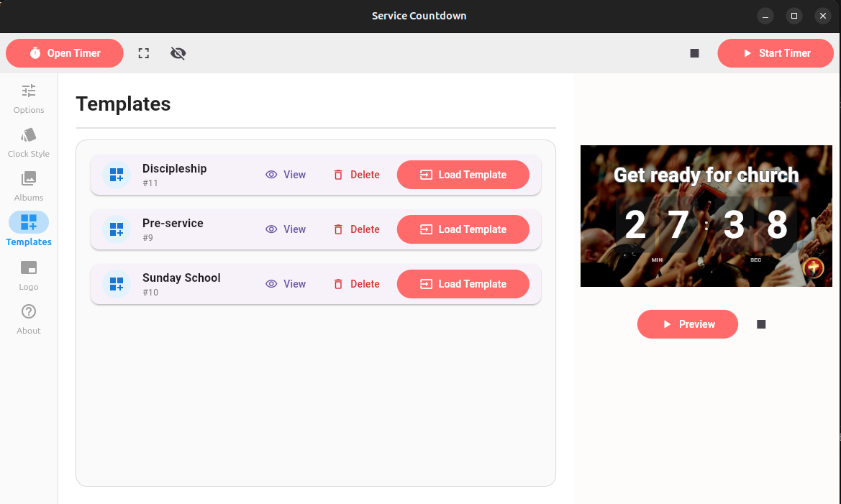Click the fullscreen icon in the toolbar

pos(144,53)
